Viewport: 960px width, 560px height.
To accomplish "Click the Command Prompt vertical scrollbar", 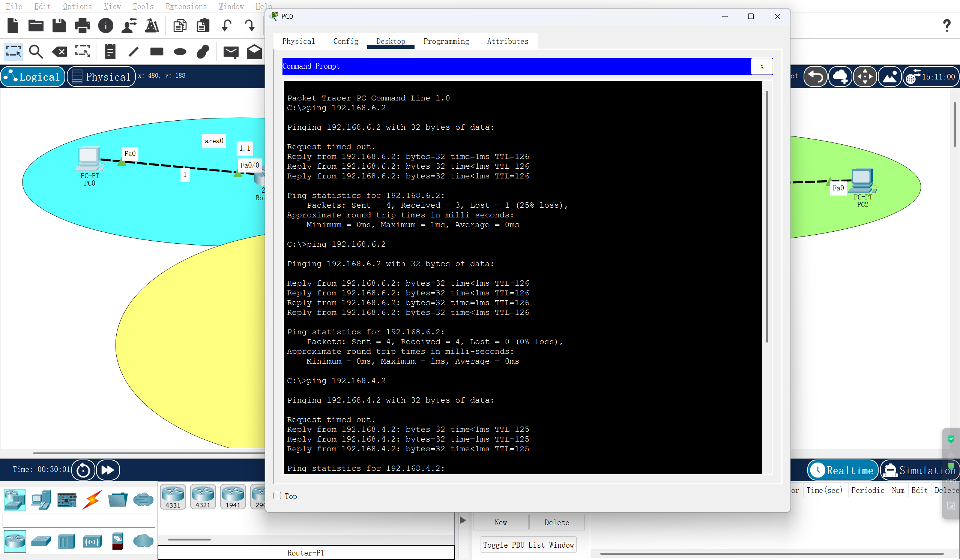I will pos(766,217).
